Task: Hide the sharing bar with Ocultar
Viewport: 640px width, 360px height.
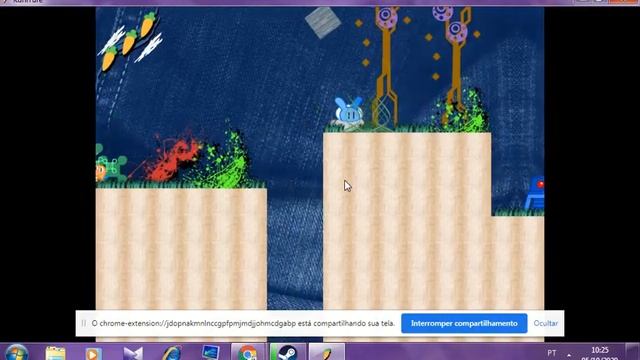Action: pyautogui.click(x=545, y=323)
